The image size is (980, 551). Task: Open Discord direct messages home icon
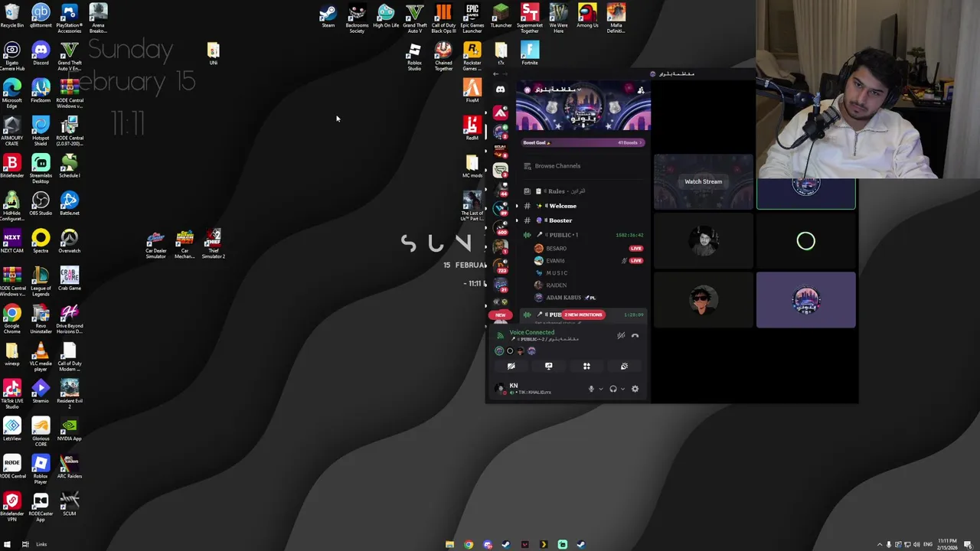[x=500, y=90]
